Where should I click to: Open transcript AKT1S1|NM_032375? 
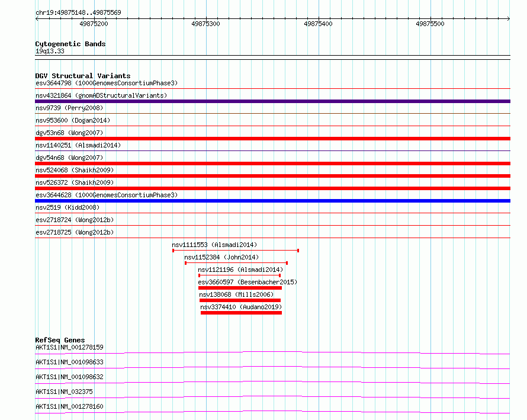click(64, 392)
